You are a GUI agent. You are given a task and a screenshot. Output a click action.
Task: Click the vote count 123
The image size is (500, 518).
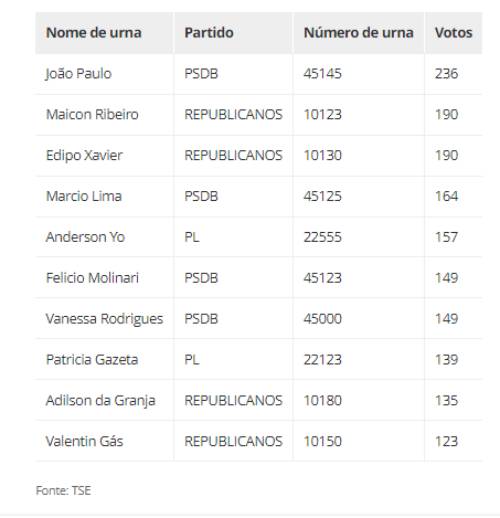point(446,441)
